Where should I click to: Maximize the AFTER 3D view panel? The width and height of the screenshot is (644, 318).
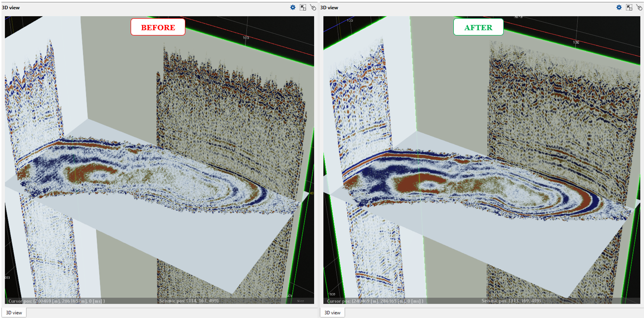click(629, 7)
